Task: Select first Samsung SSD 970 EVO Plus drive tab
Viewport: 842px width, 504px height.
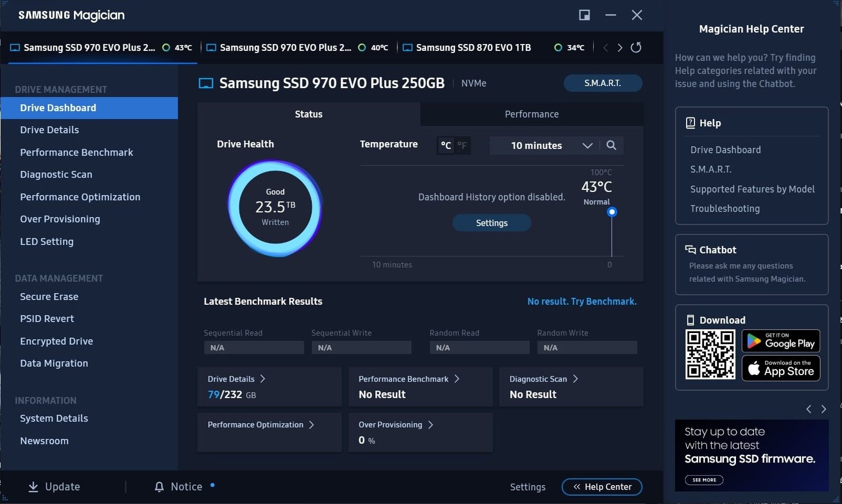Action: click(103, 48)
